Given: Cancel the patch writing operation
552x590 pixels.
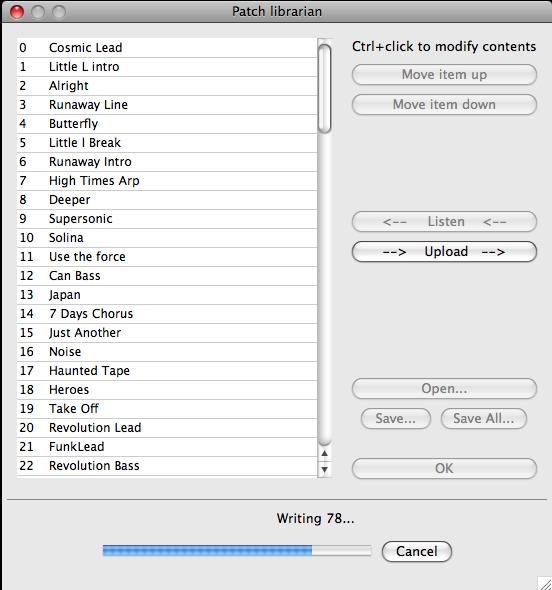Looking at the screenshot, I should 417,551.
